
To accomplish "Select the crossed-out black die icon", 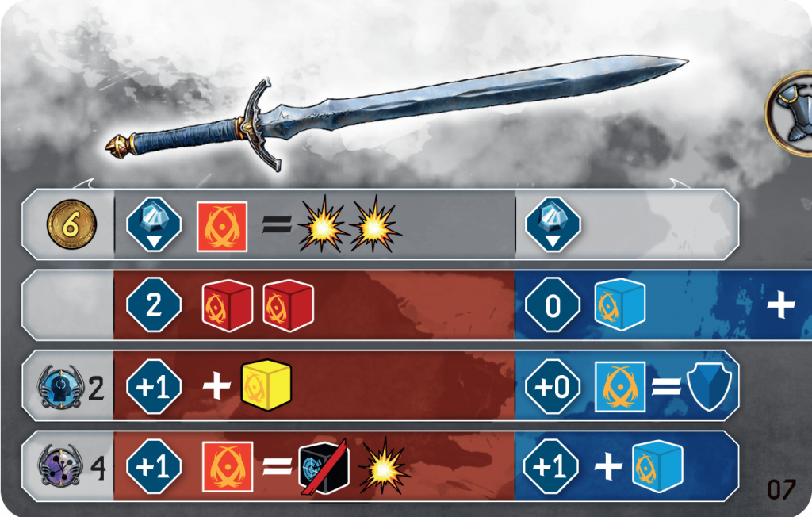I will click(x=324, y=467).
